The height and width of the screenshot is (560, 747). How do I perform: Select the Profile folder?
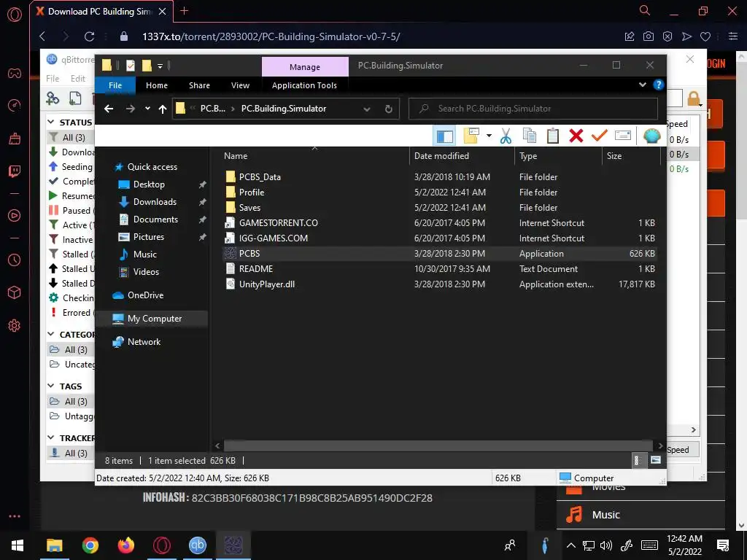pos(252,192)
